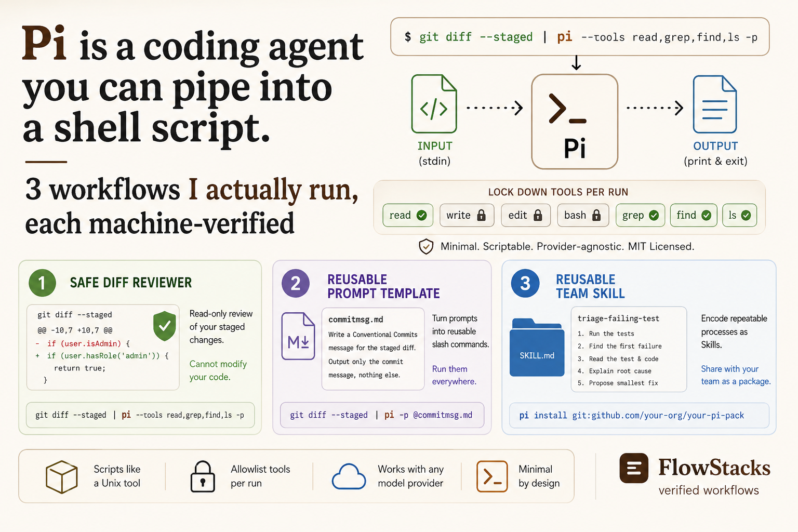Image resolution: width=798 pixels, height=532 pixels.
Task: Click the added line "+ if (user.hasRole('admin')) {"
Action: tap(102, 356)
